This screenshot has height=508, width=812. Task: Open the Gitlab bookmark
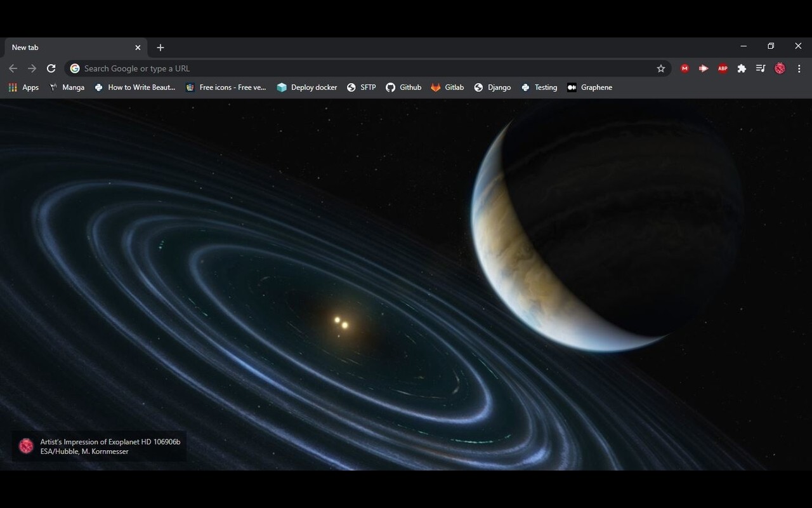(x=447, y=88)
